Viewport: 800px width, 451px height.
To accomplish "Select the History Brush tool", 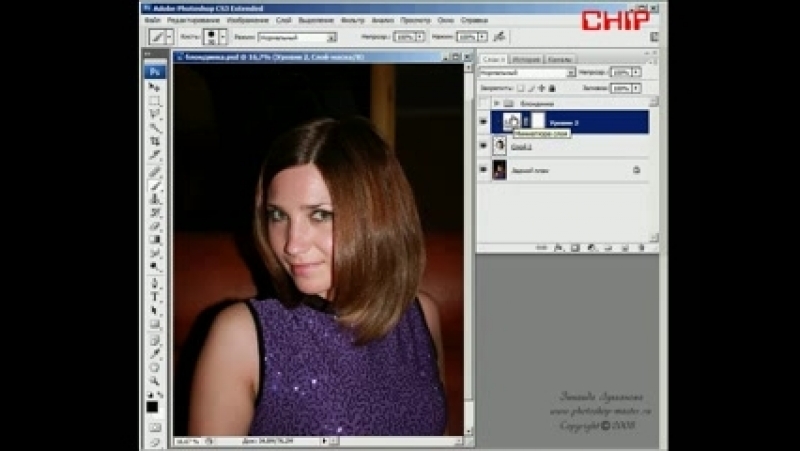I will click(x=155, y=212).
